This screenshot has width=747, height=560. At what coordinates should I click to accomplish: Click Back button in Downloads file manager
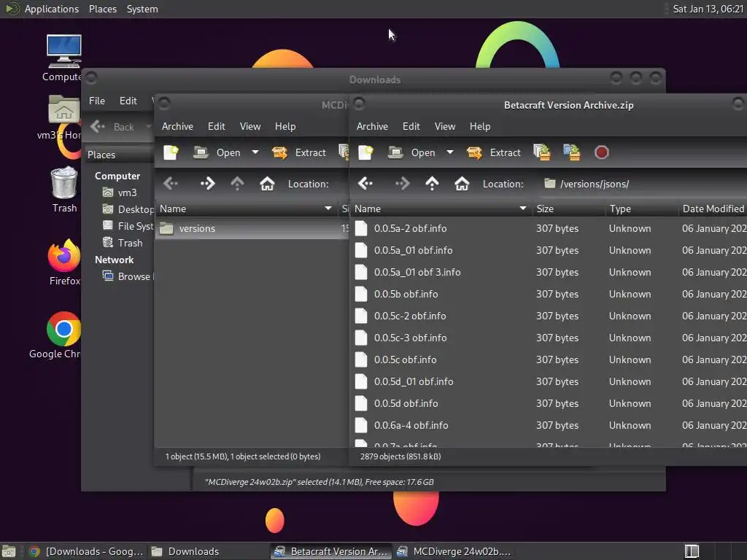[112, 127]
